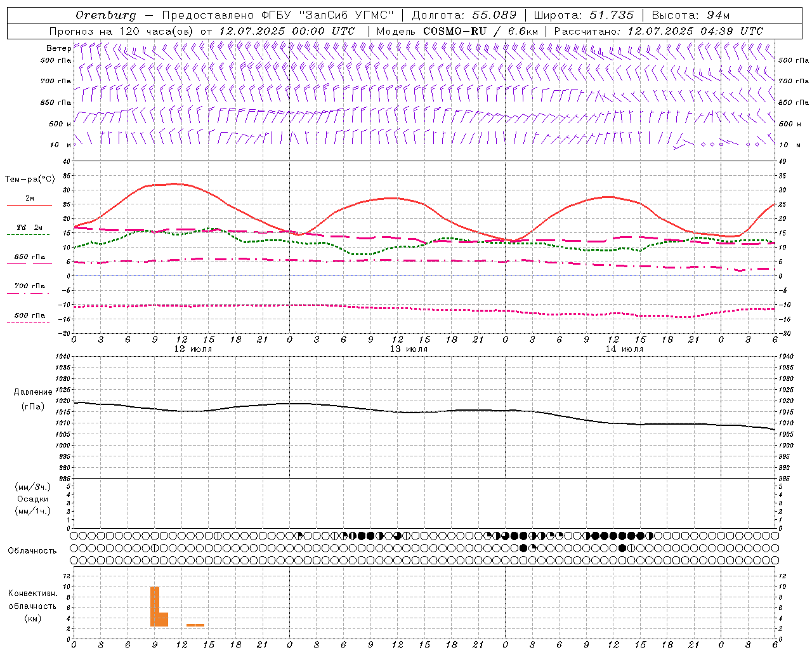Click the Тем-ра(°C) temperature section label
This screenshot has height=650, width=812.
click(x=30, y=180)
